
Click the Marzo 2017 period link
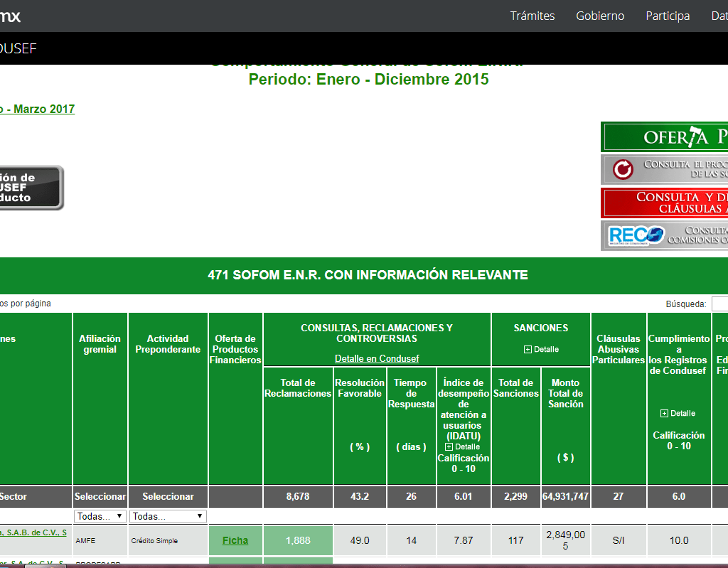[x=37, y=109]
